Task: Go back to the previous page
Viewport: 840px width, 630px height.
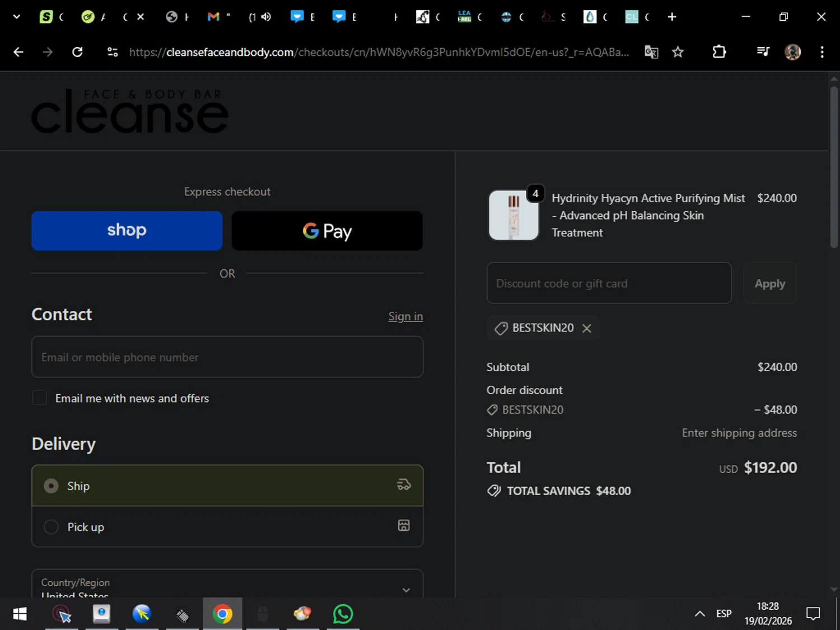Action: tap(18, 52)
